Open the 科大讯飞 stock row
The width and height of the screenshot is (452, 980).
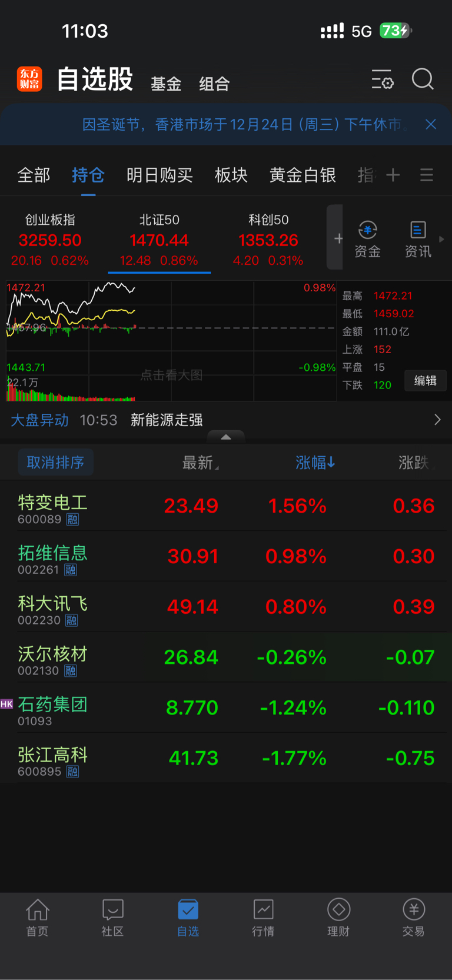point(226,607)
